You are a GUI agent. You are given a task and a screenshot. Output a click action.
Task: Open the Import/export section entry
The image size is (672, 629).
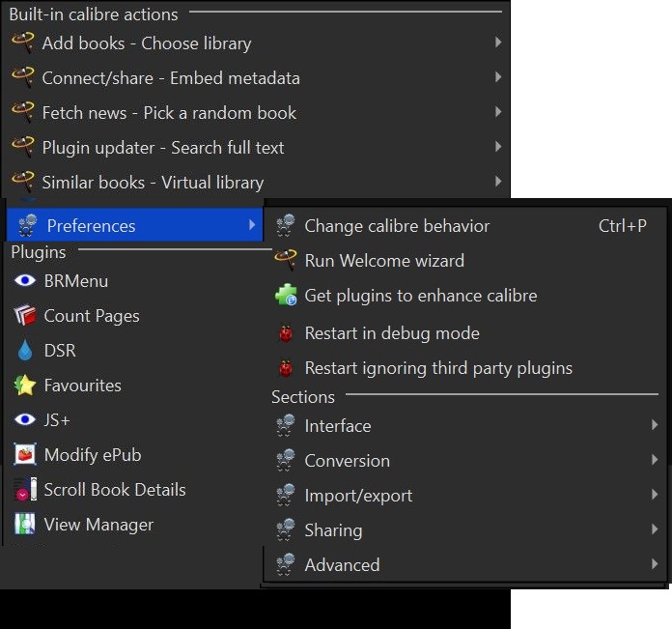pos(465,496)
